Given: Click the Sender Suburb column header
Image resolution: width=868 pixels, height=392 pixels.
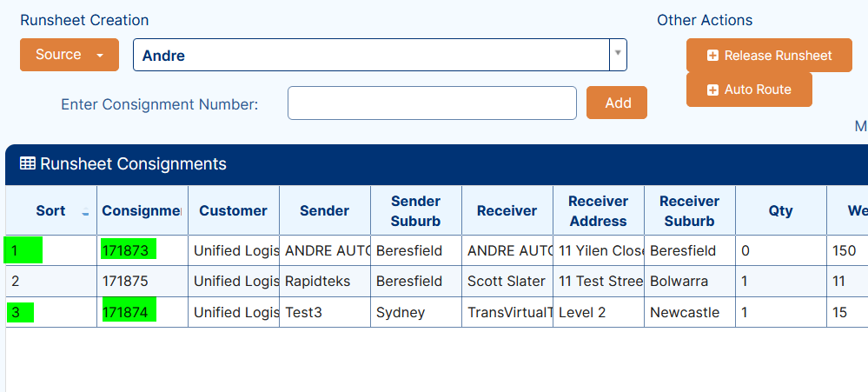Looking at the screenshot, I should [x=415, y=210].
